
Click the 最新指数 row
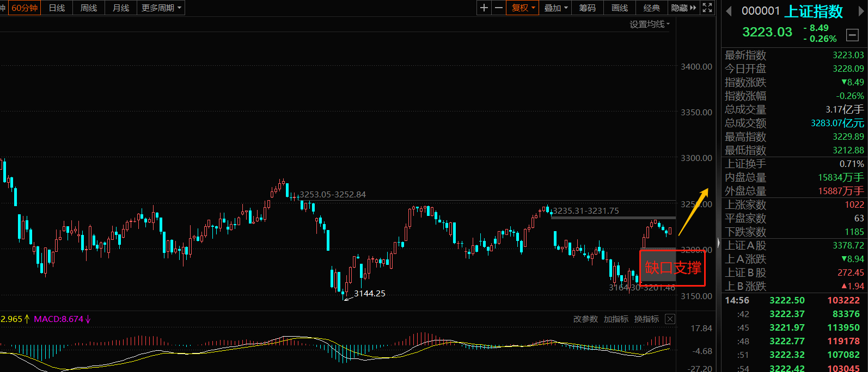coord(794,55)
